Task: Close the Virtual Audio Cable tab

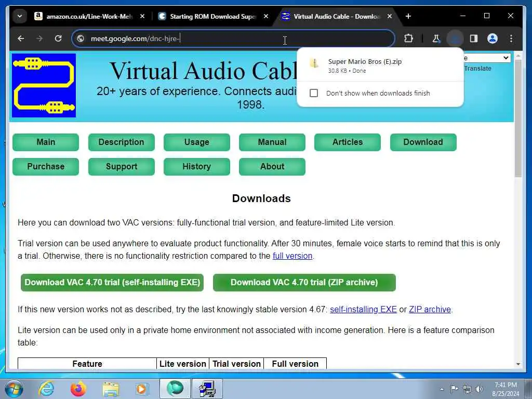Action: click(390, 16)
